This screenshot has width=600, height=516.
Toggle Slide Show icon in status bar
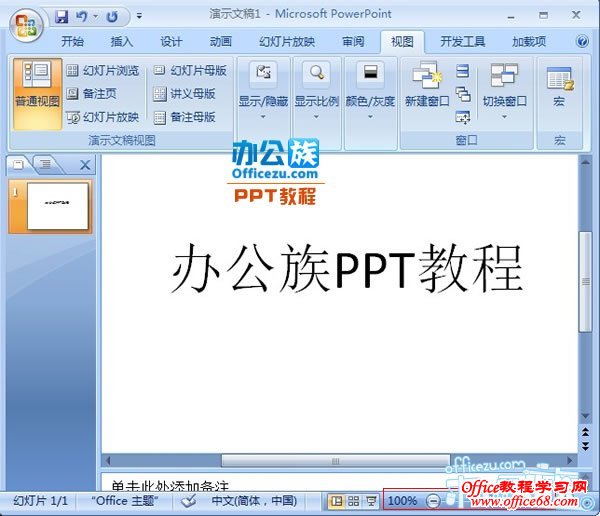click(x=370, y=501)
